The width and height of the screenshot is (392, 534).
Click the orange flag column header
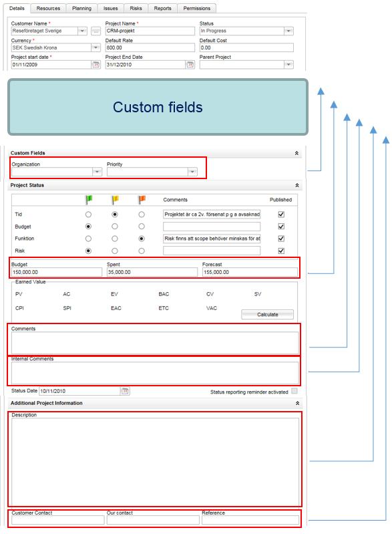click(142, 200)
